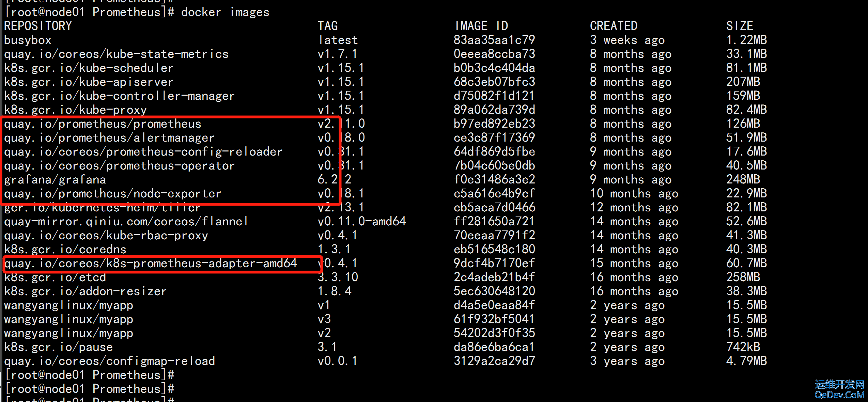Click quay.io/coreos/configmap-reload repository text
The width and height of the screenshot is (868, 402).
109,361
